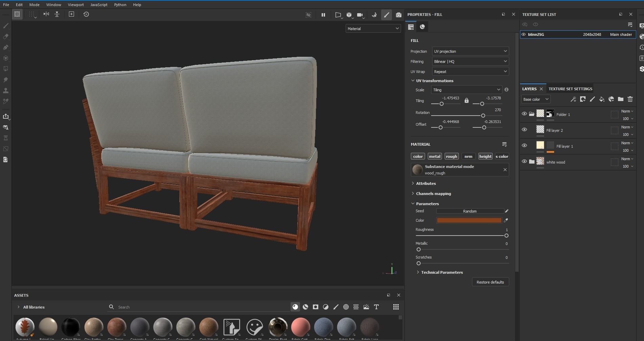
Task: Open the Base color channel dropdown
Action: coord(536,99)
